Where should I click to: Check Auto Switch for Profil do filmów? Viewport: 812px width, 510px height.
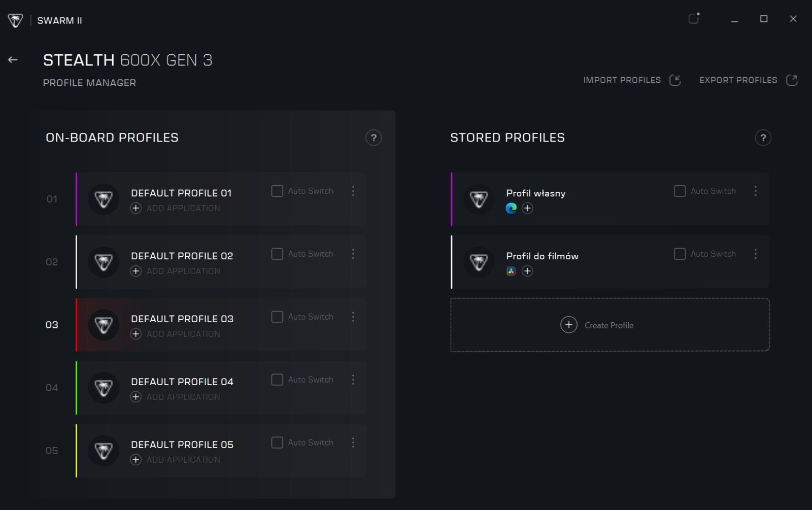click(680, 254)
